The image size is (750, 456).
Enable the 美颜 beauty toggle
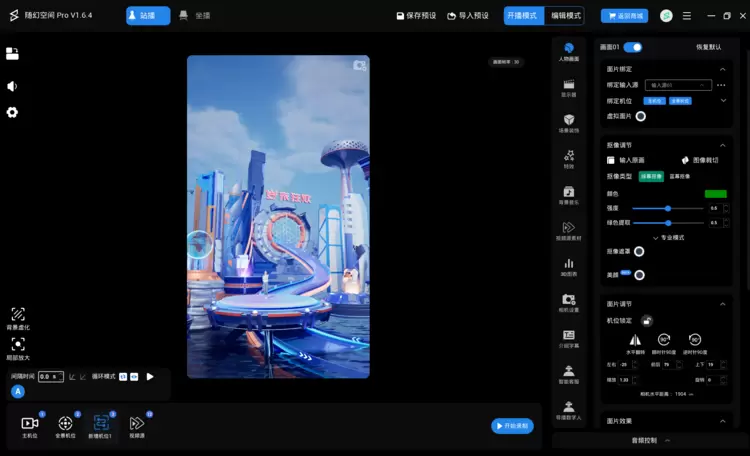[639, 274]
